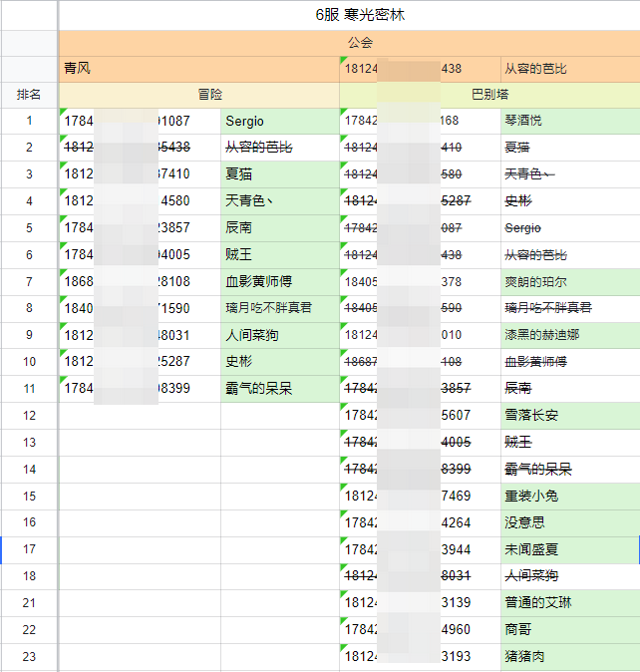Click the 商哥 name cell
640x672 pixels.
click(568, 630)
